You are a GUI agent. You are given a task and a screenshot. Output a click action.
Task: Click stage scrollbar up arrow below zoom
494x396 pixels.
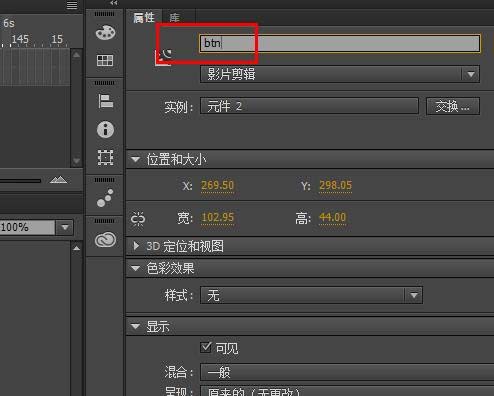[x=76, y=248]
